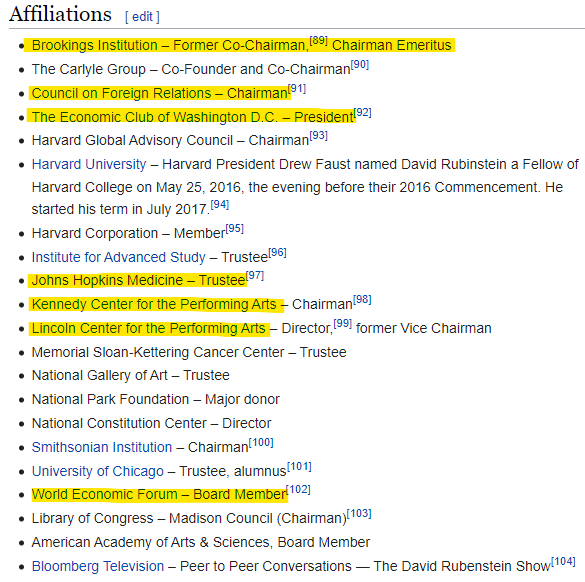The height and width of the screenshot is (582, 585).
Task: Click citation [102] after World Economic Forum
Action: [298, 489]
